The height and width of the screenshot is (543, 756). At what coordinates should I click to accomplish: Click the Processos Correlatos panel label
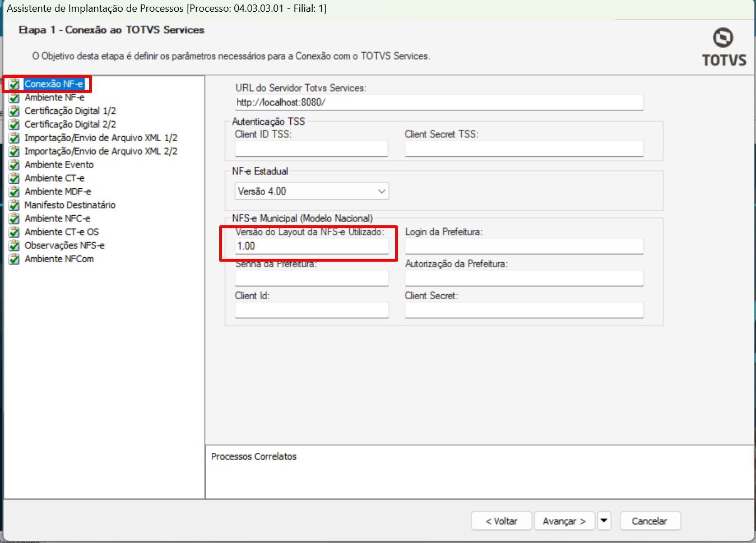[x=254, y=457]
